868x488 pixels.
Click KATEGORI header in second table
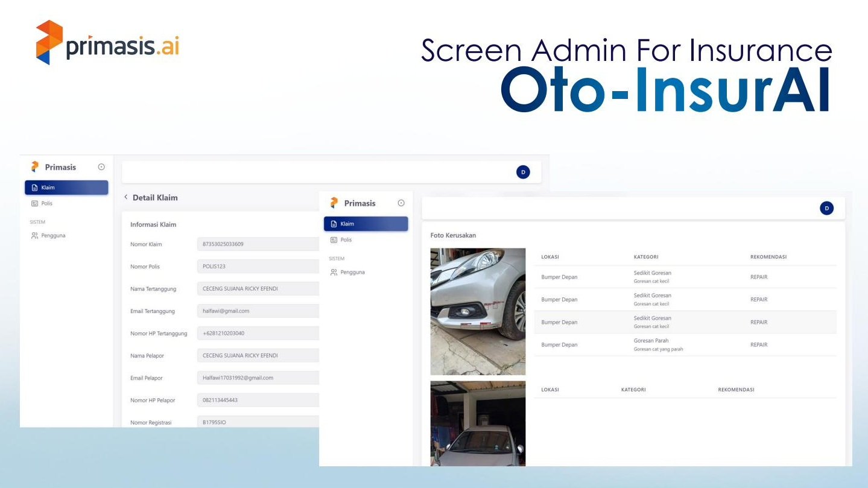(x=633, y=390)
